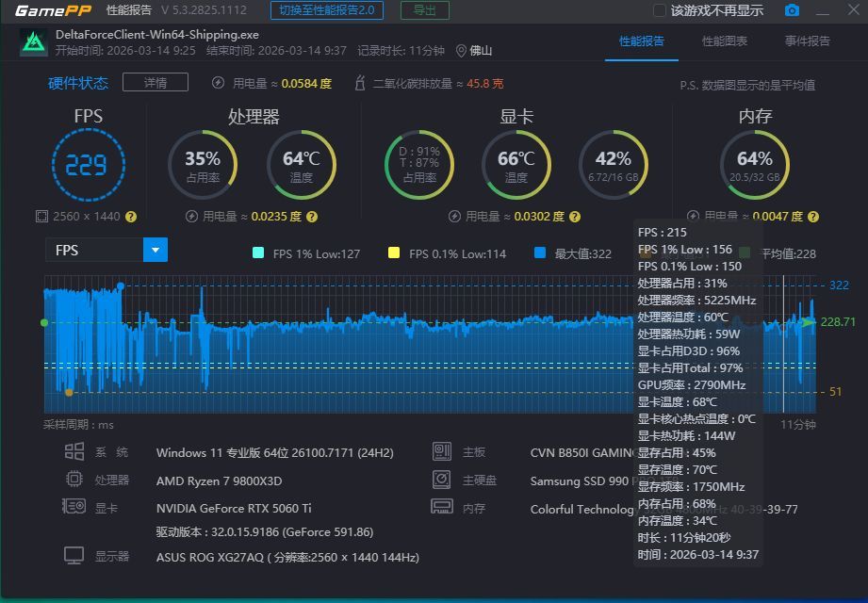The width and height of the screenshot is (868, 603).
Task: Click the motherboard icon beside 主板
Action: (x=442, y=451)
